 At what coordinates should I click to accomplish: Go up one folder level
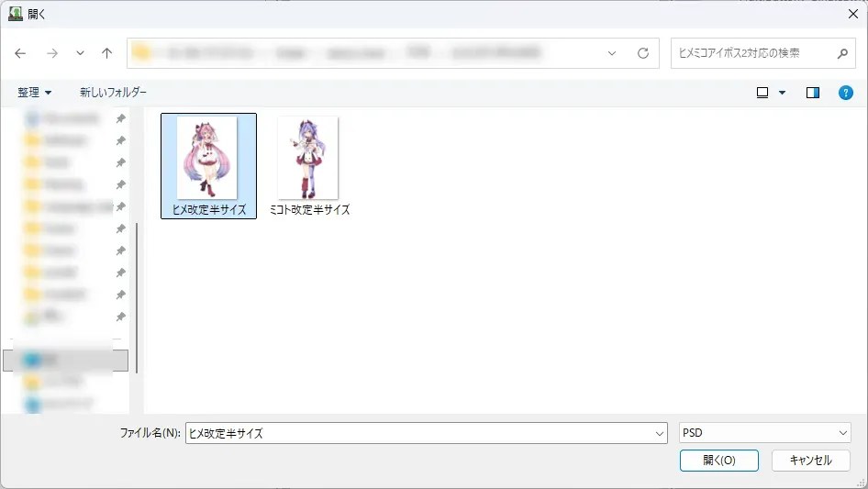[106, 53]
